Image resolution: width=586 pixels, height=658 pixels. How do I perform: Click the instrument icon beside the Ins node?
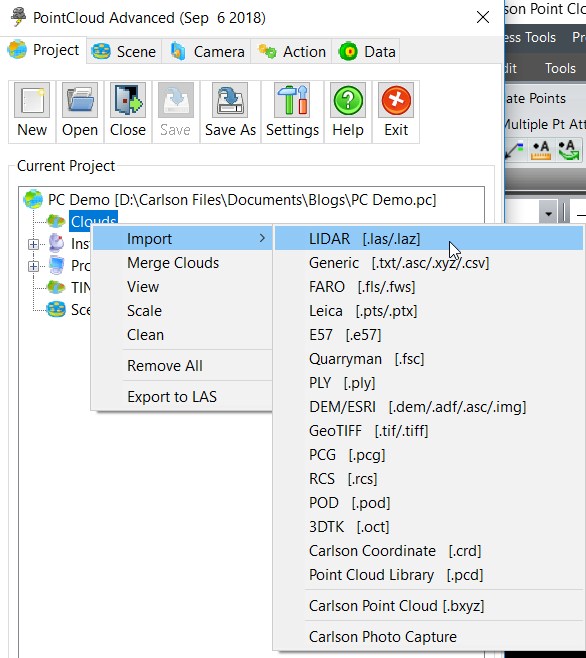(56, 243)
